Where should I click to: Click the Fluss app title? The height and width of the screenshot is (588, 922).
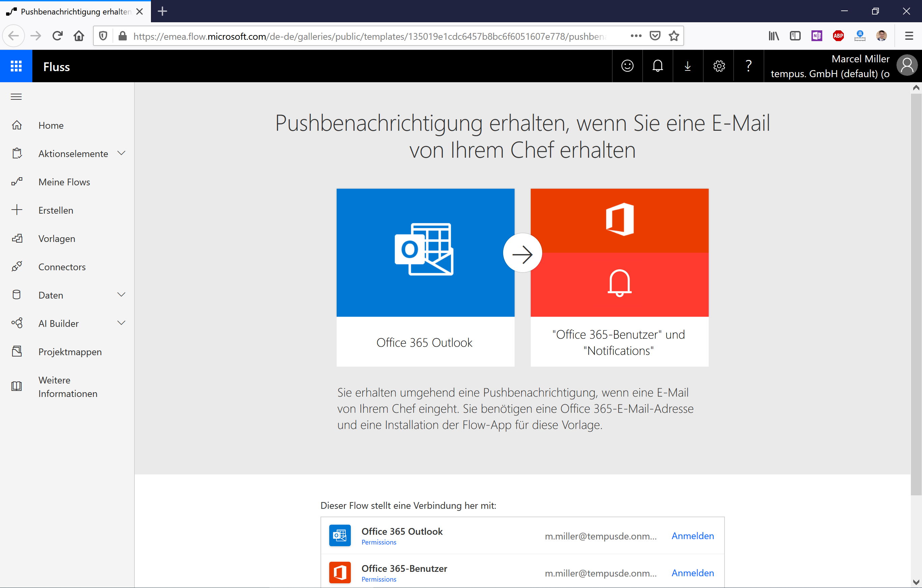pyautogui.click(x=56, y=67)
